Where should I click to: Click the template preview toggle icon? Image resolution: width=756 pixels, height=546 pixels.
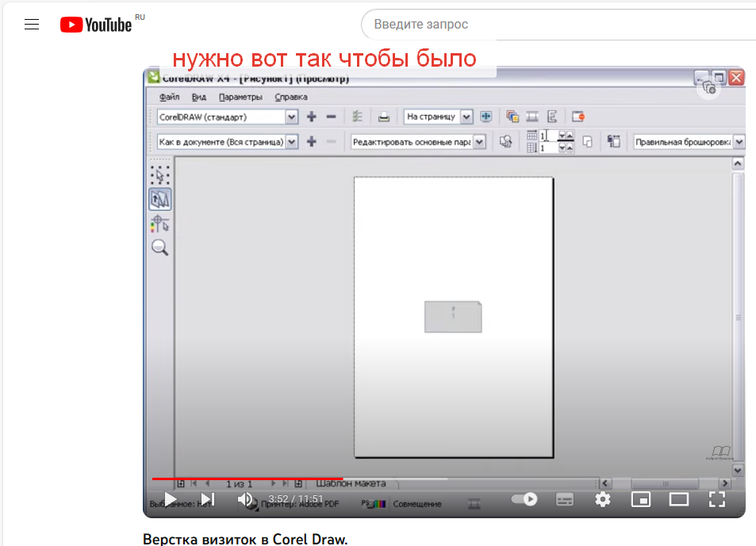click(505, 141)
